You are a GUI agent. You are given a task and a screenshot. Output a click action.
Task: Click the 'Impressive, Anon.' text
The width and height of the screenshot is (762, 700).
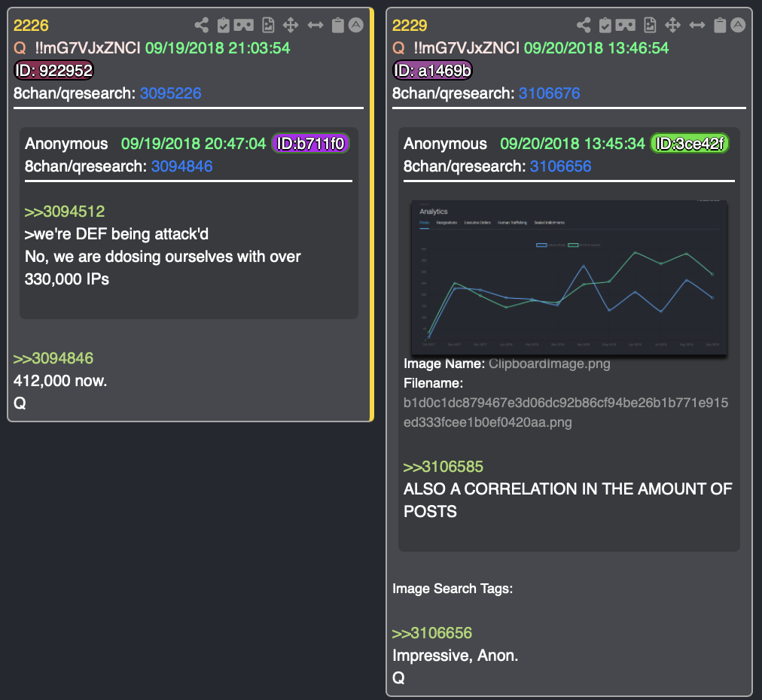456,656
